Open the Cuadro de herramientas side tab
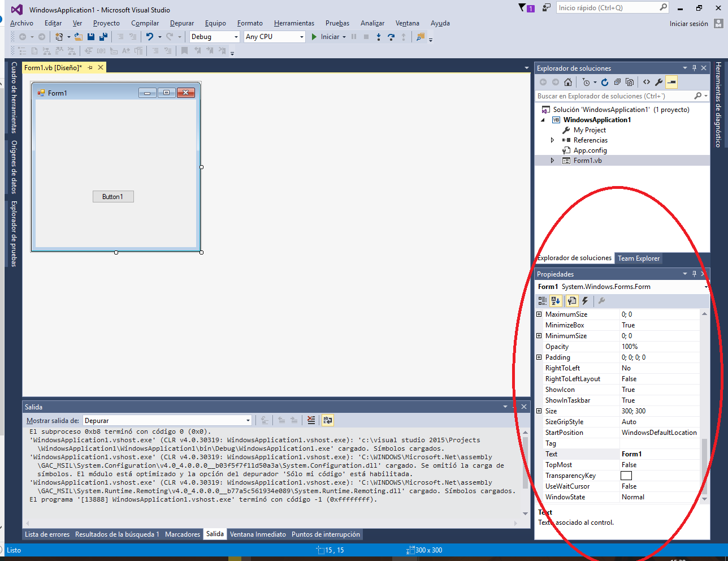This screenshot has width=728, height=561. (x=14, y=97)
